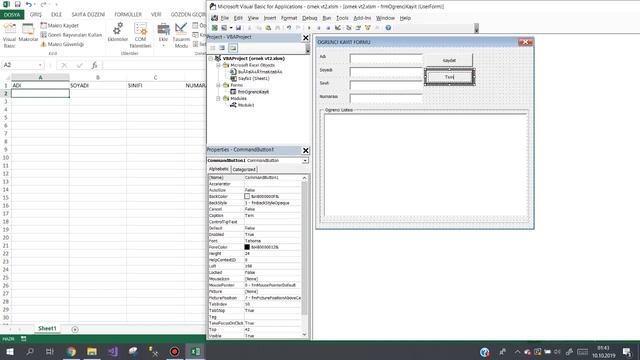Toggle Göreli Başvuruları Kullan option

pos(71,35)
